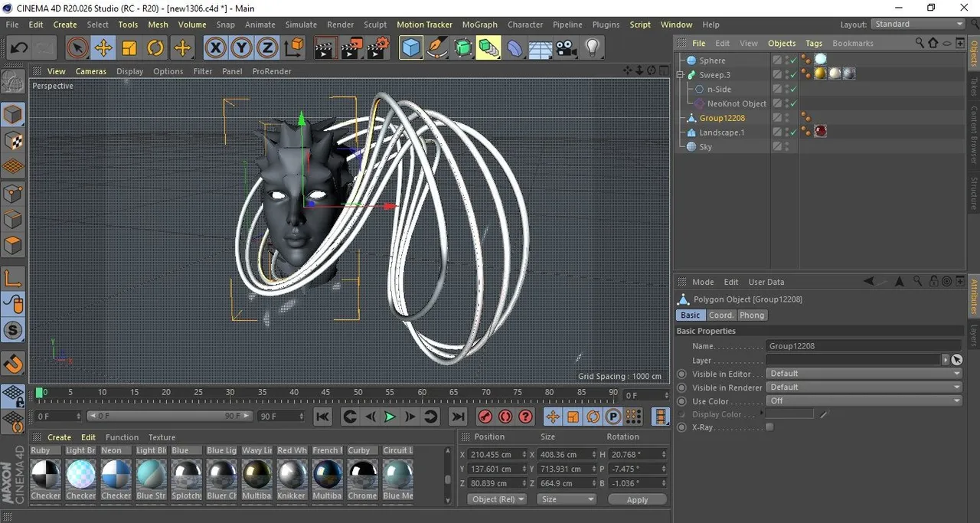Open the Simulate menu
This screenshot has width=980, height=523.
click(x=301, y=25)
